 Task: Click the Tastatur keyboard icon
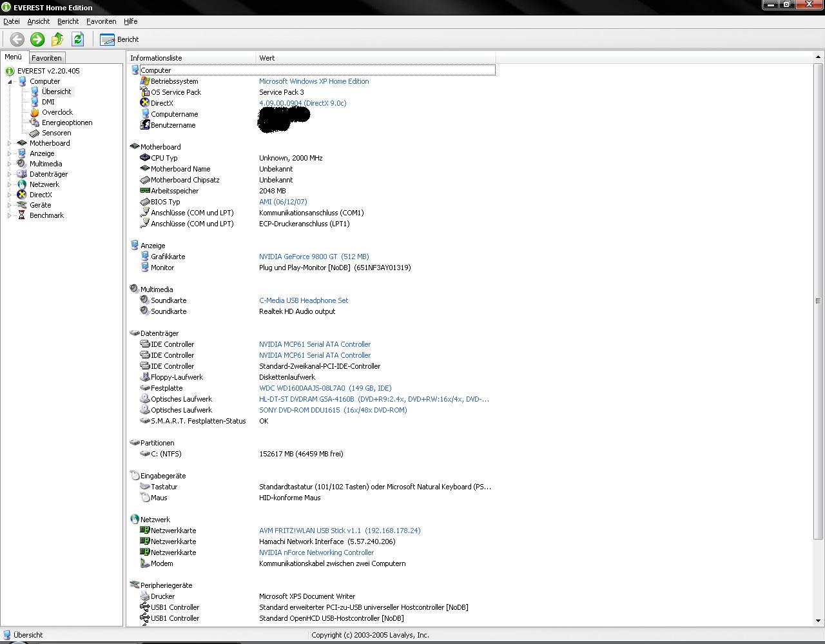coord(145,487)
